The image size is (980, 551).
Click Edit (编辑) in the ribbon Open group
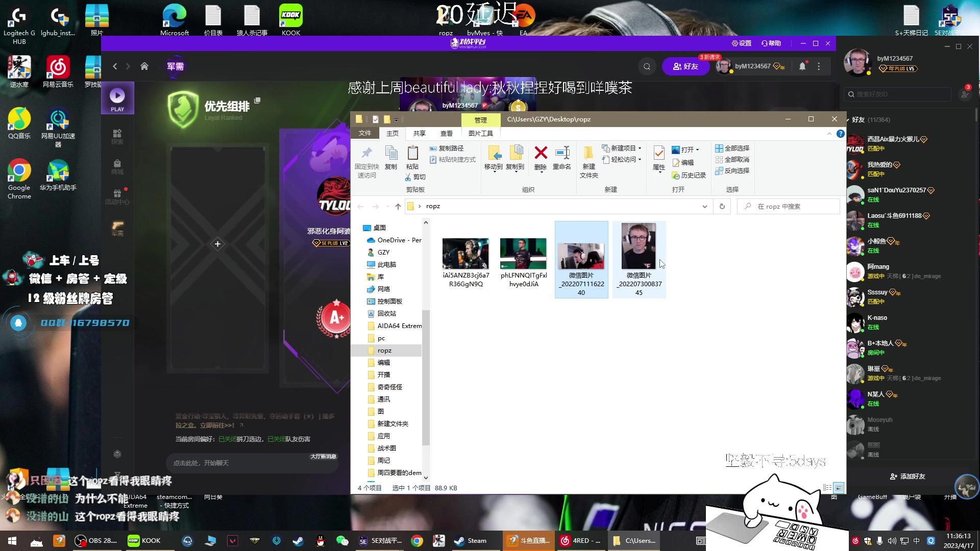tap(683, 163)
